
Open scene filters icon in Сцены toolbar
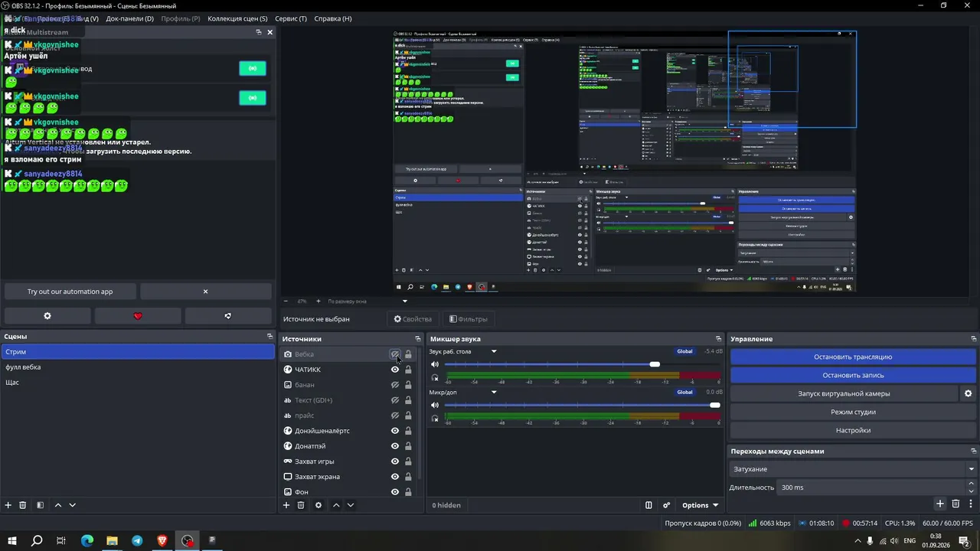click(x=40, y=505)
